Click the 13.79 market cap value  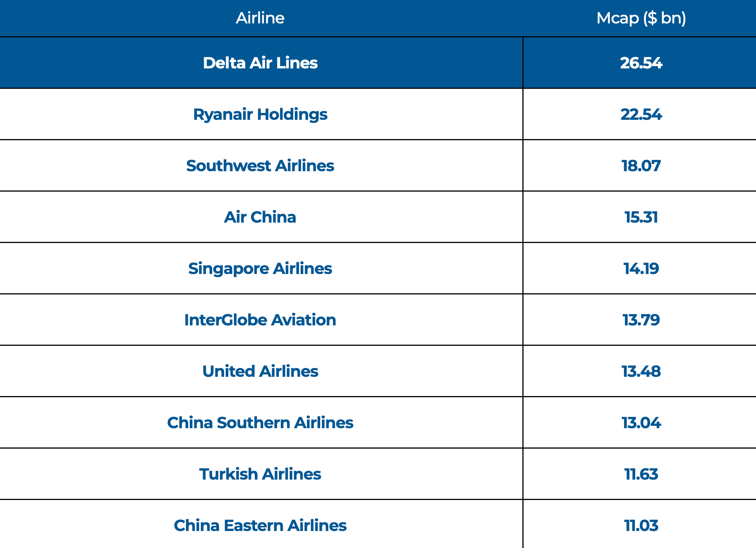tap(641, 320)
